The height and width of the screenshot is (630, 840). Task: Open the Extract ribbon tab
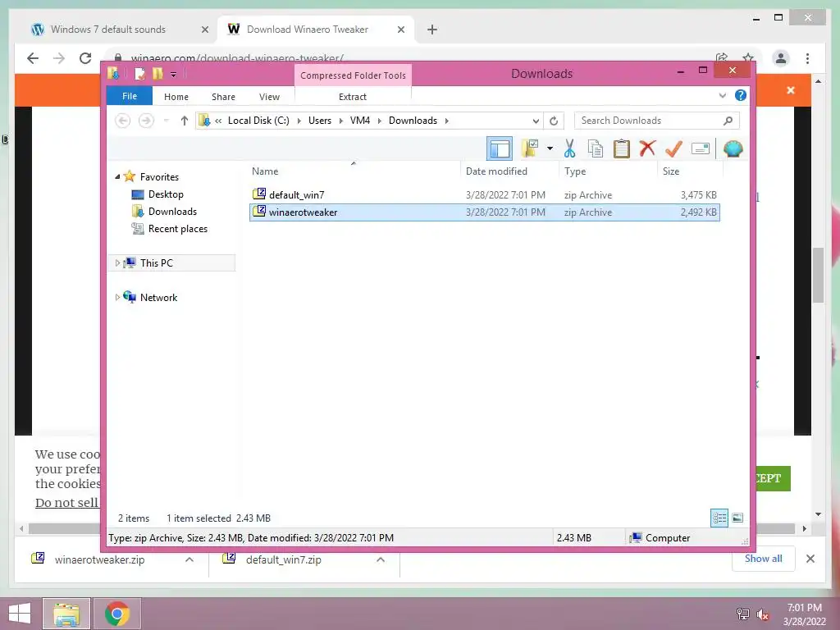coord(353,97)
